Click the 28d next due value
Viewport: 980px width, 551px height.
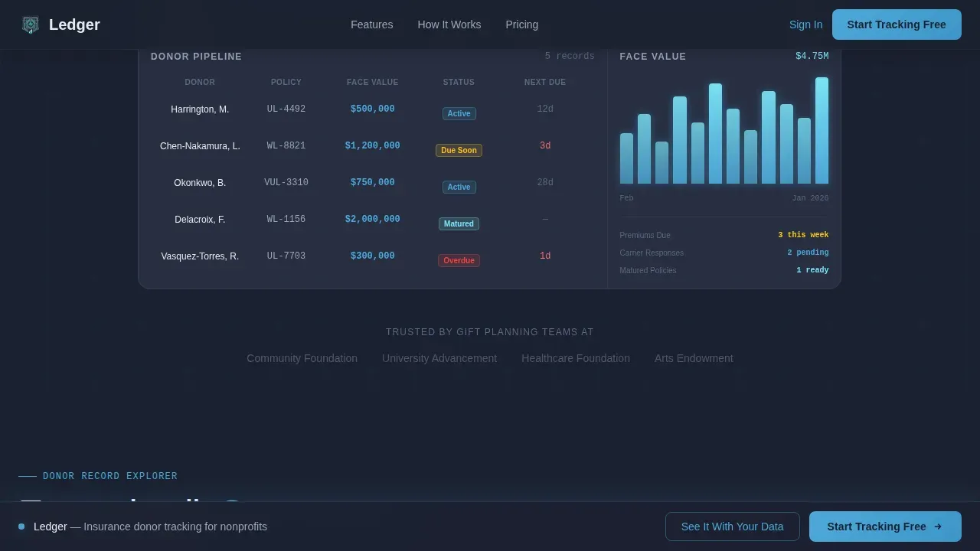(545, 183)
